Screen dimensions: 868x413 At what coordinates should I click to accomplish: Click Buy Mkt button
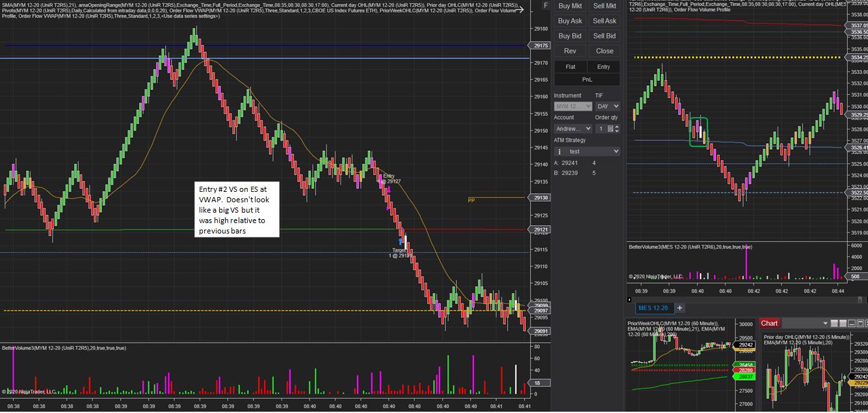(570, 6)
